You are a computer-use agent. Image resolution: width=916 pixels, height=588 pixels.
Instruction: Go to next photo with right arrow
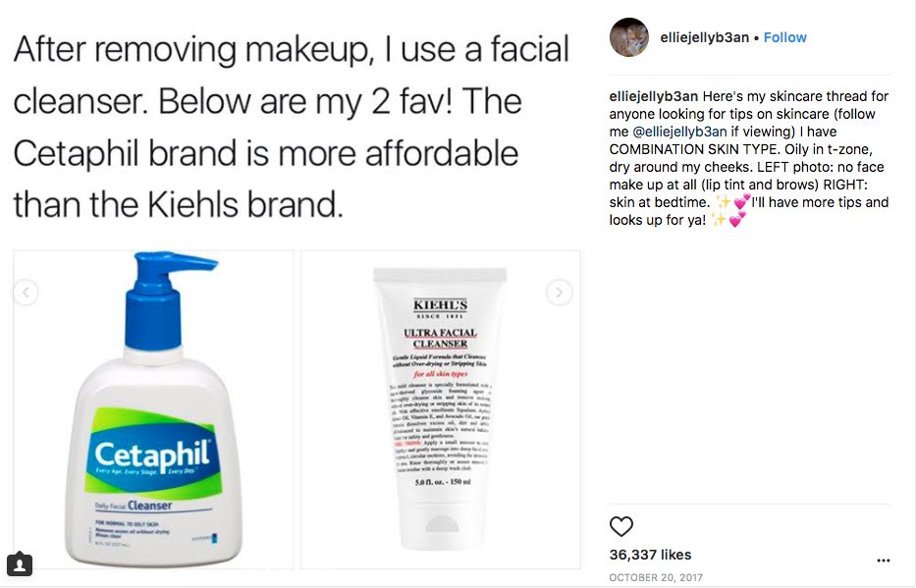point(559,292)
